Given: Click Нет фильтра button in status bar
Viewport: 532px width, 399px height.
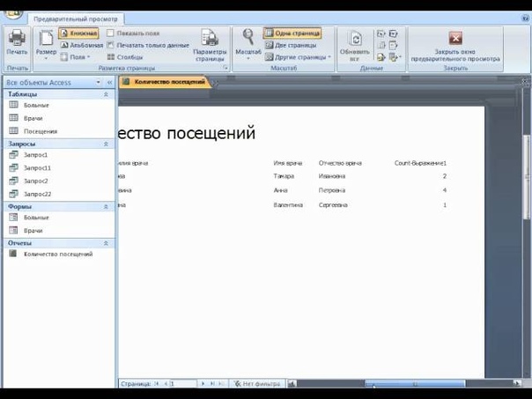Looking at the screenshot, I should [x=256, y=384].
